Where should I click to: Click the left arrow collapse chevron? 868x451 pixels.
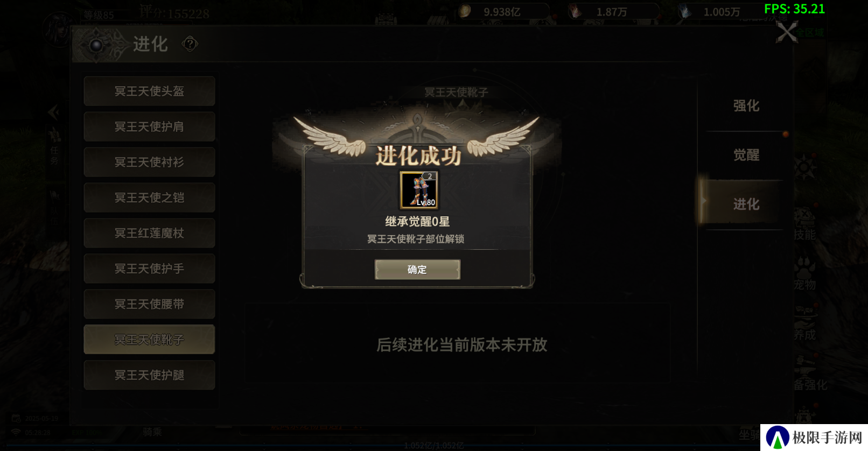click(x=53, y=112)
